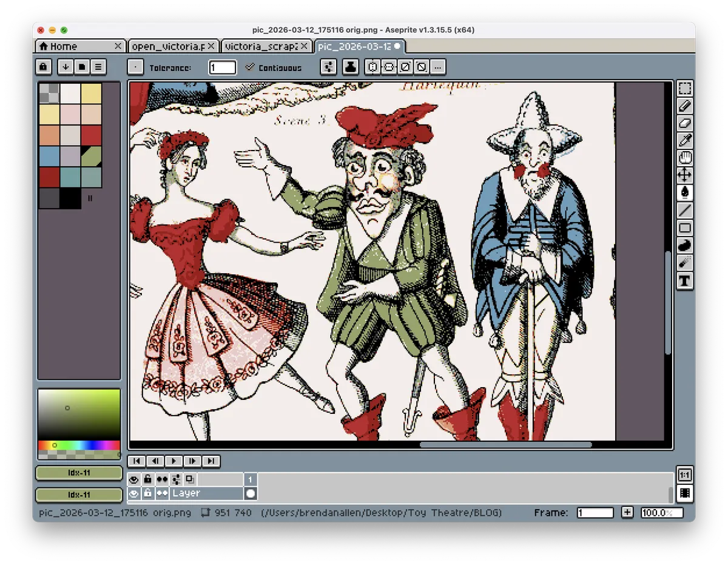Open the palette options menu button
Viewport: 728px width, 565px height.
point(98,66)
